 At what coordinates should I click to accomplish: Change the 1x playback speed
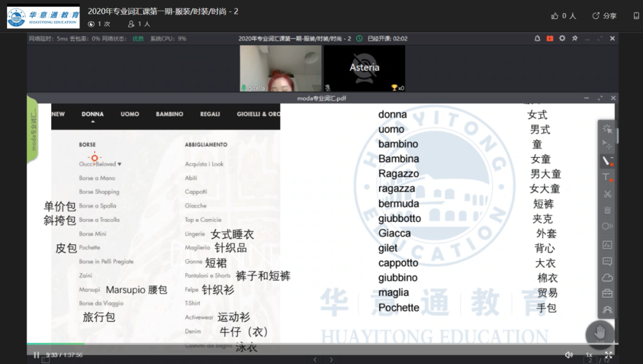coord(589,355)
